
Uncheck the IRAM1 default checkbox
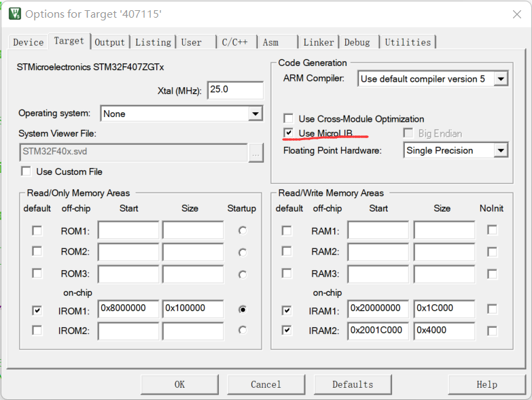pos(287,310)
